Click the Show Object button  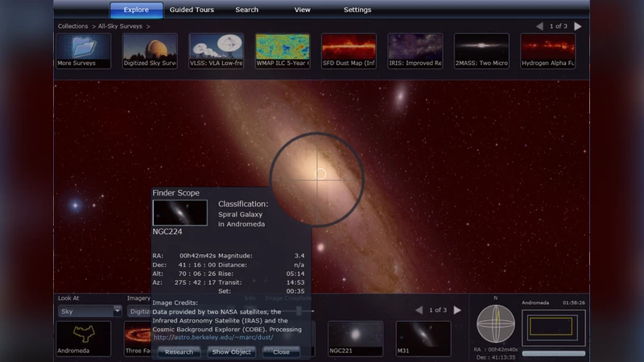point(230,352)
